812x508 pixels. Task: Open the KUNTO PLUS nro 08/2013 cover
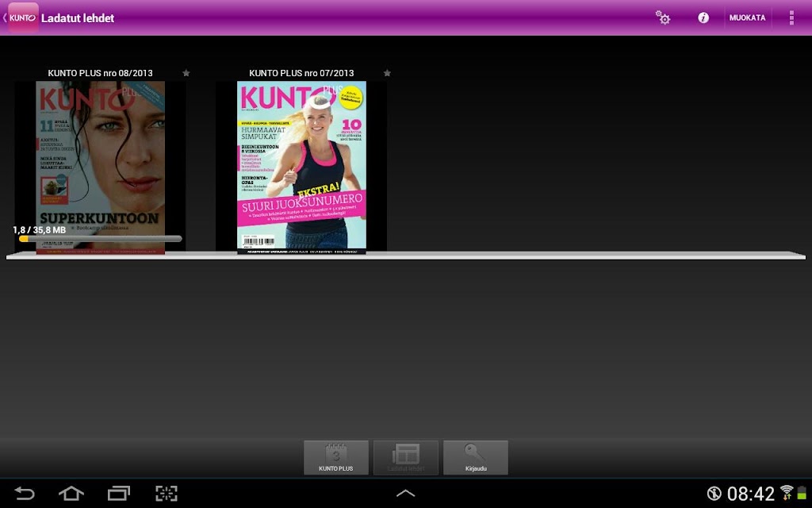(100, 167)
